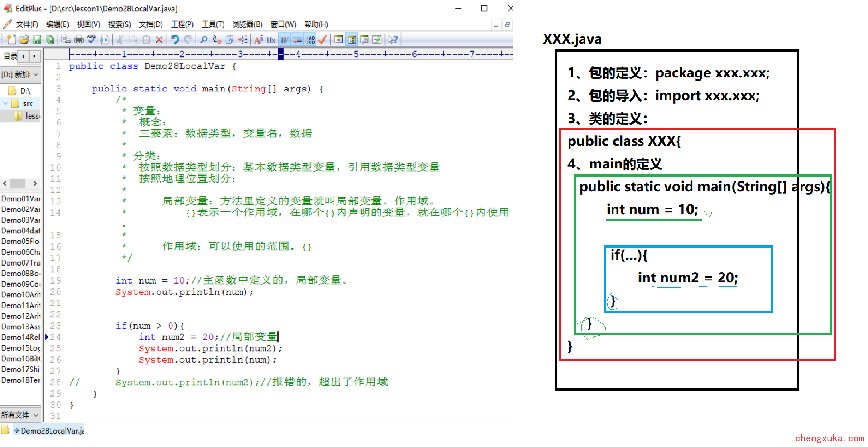Open Demo14Rel file in list
Image resolution: width=868 pixels, height=447 pixels.
[x=20, y=337]
